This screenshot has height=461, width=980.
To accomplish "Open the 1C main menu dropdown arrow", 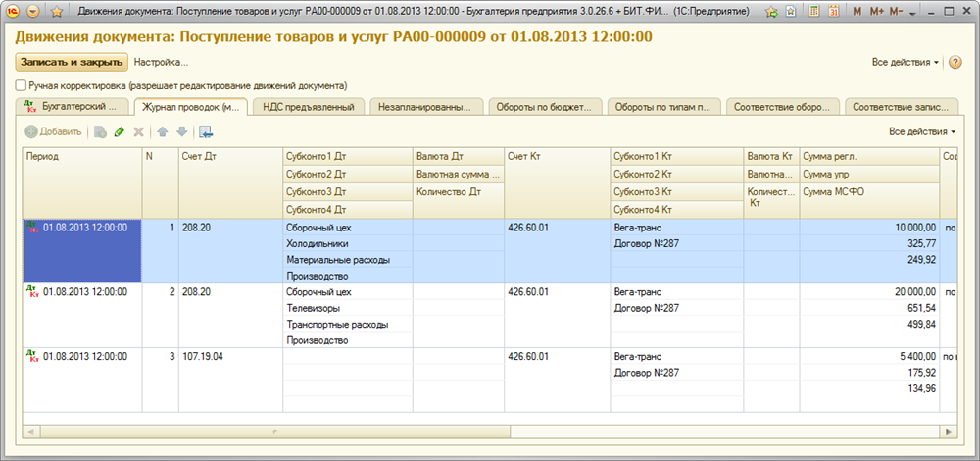I will pos(33,12).
